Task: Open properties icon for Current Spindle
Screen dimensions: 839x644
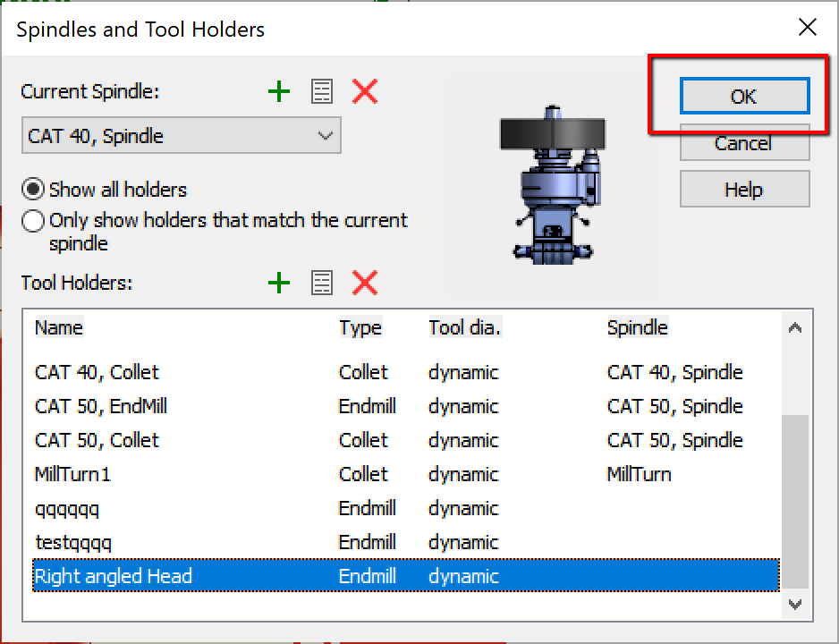Action: click(322, 91)
